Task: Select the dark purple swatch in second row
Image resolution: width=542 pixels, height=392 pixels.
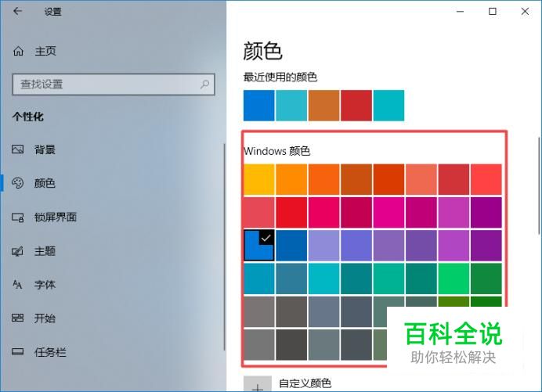Action: pyautogui.click(x=486, y=212)
